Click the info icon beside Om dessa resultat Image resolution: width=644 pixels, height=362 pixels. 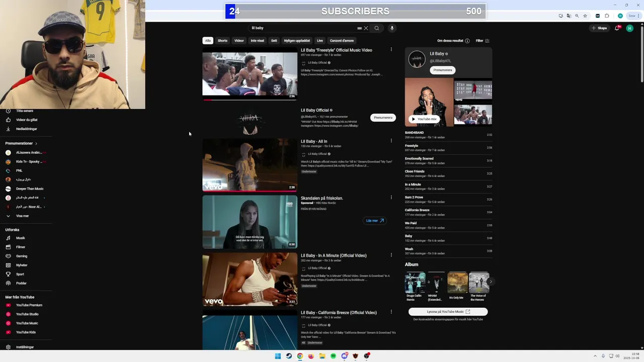click(467, 41)
